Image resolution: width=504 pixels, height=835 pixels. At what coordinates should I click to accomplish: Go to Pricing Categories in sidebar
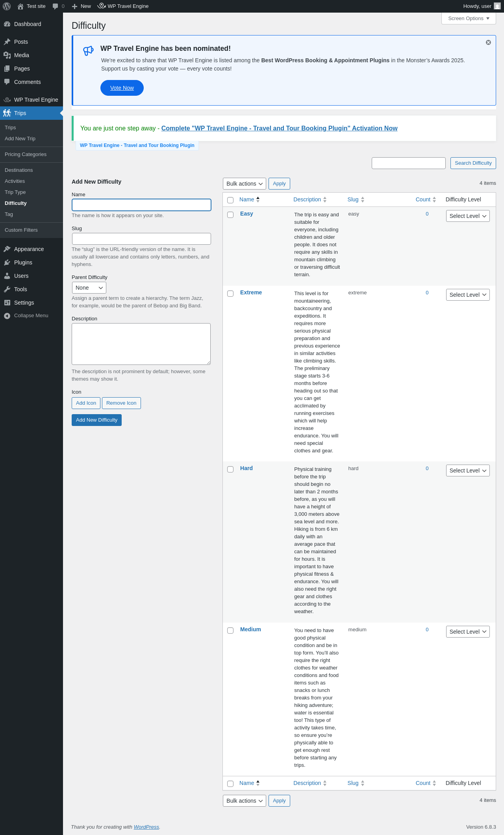[x=26, y=154]
